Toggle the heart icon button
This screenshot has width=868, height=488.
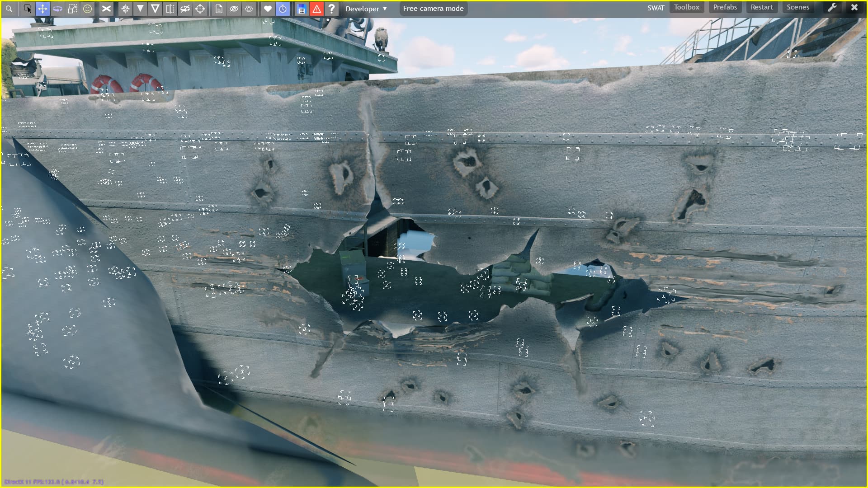268,9
